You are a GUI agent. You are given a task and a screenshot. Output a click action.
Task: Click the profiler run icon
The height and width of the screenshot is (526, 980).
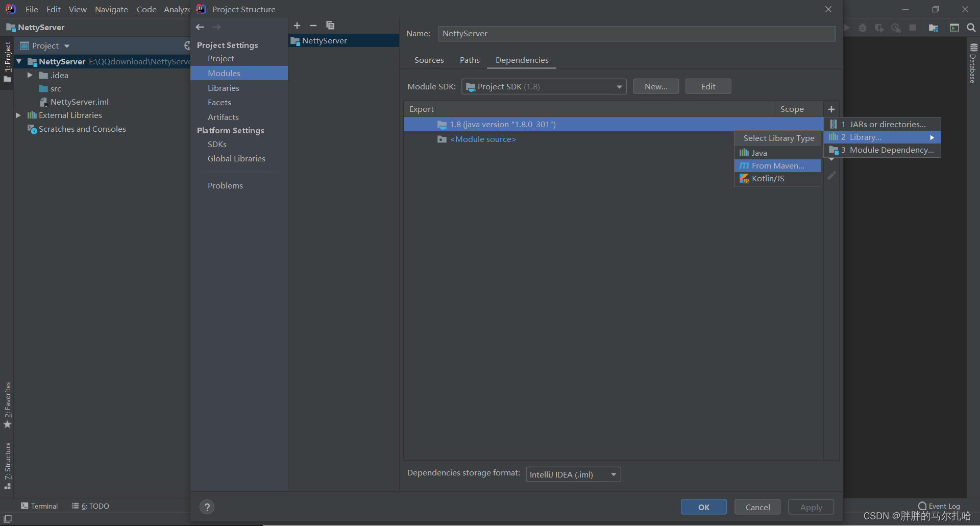pos(896,28)
